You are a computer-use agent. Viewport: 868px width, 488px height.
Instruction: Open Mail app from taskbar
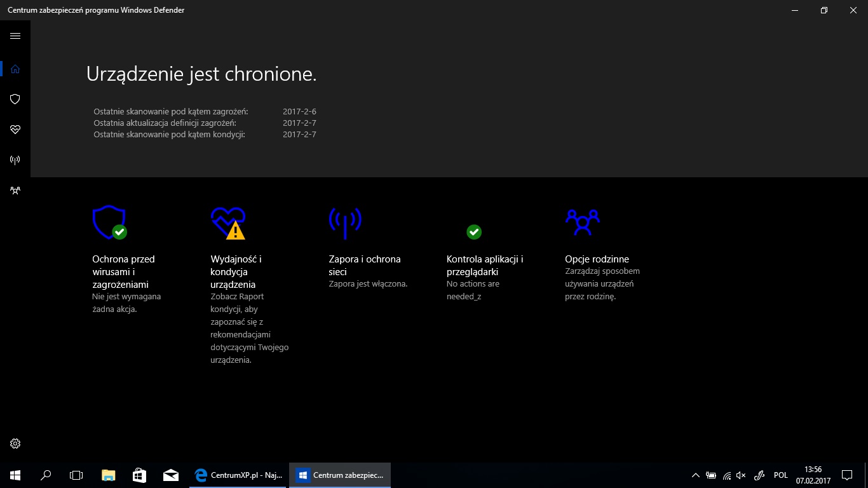click(170, 475)
